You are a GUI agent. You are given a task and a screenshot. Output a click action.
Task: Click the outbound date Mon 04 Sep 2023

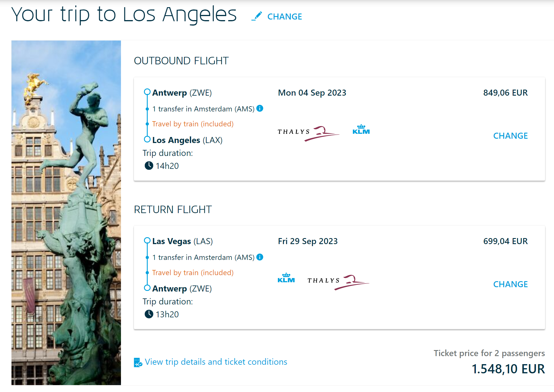click(312, 93)
